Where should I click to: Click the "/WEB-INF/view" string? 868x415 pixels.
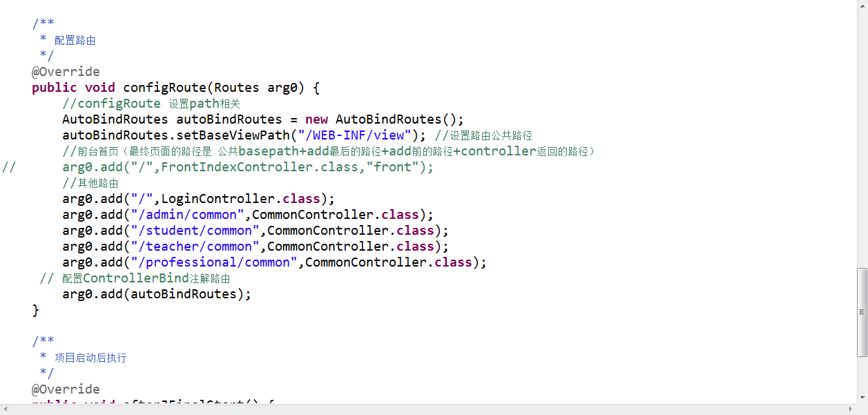(354, 135)
